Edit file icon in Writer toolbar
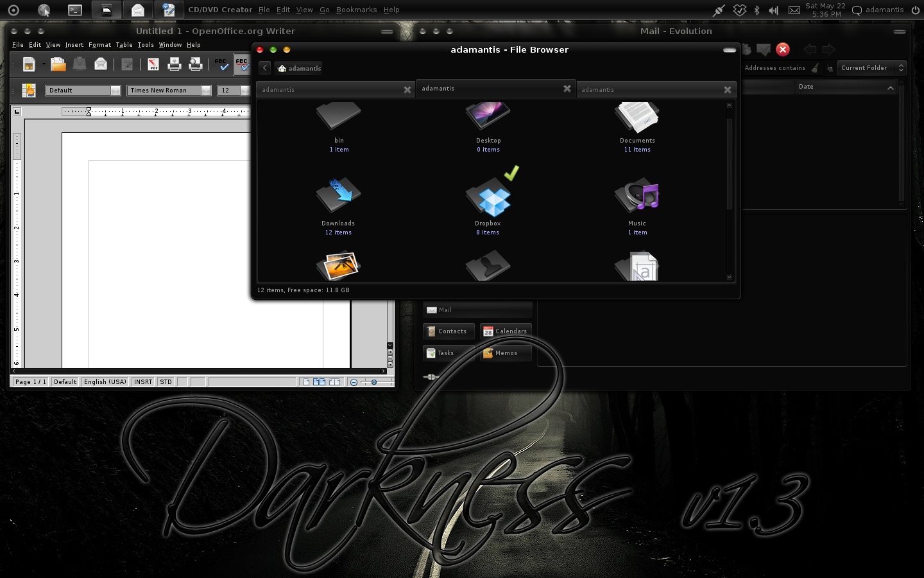This screenshot has height=578, width=924. pyautogui.click(x=127, y=64)
